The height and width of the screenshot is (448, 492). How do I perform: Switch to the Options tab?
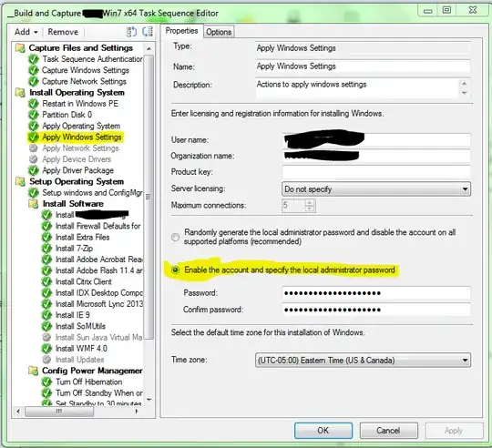(x=219, y=32)
